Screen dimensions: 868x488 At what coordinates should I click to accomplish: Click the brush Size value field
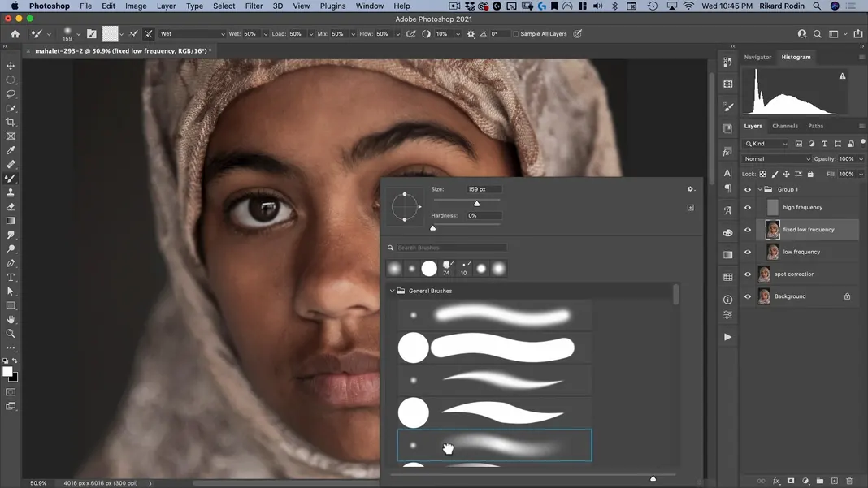484,189
